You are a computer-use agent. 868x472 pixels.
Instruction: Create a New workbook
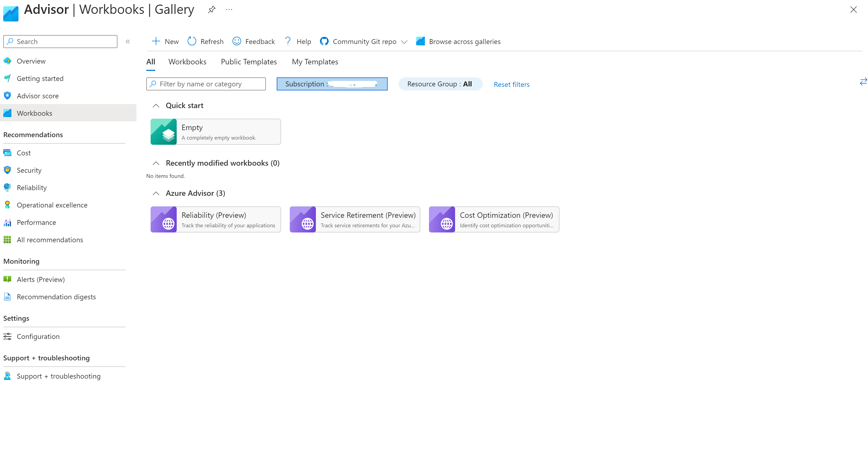tap(165, 41)
